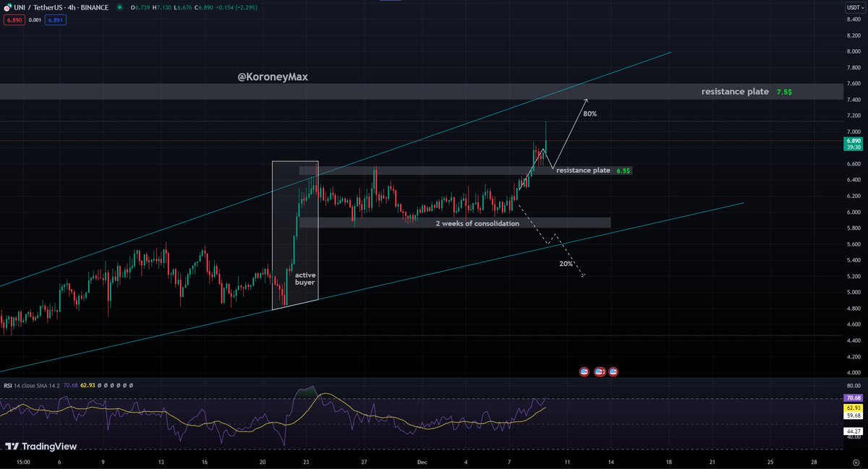
Task: Click the blue buy price 6.891 button
Action: (56, 20)
